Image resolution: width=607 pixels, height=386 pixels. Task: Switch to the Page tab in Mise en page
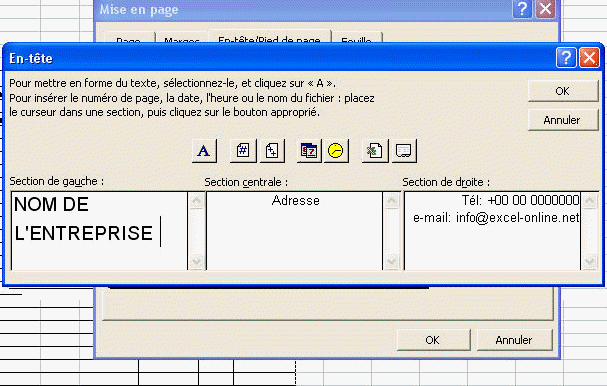(x=129, y=38)
